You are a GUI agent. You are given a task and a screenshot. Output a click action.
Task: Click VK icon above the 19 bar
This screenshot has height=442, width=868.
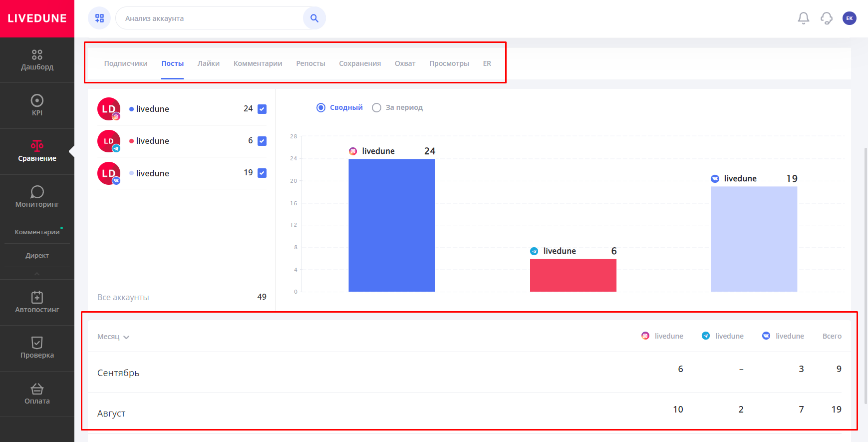point(715,179)
